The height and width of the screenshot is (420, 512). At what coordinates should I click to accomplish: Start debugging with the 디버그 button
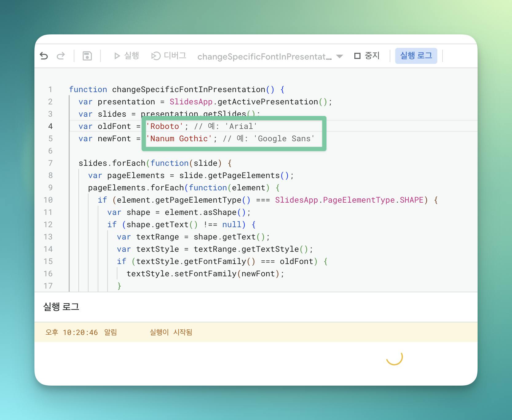click(169, 56)
